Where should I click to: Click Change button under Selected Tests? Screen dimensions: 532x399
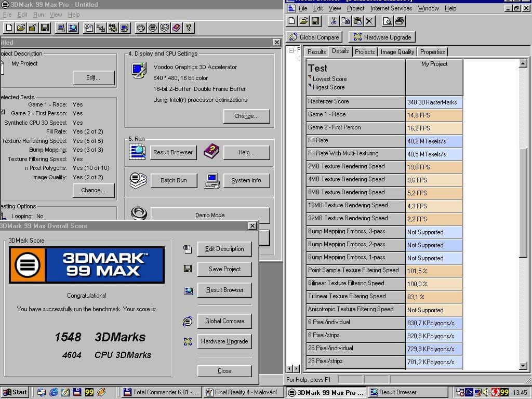[x=94, y=190]
